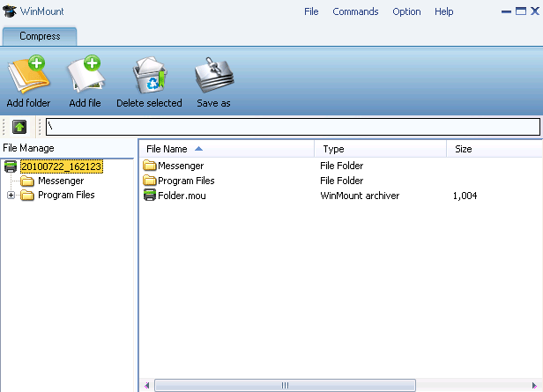Select the Messenger row name in file list

pyautogui.click(x=181, y=166)
